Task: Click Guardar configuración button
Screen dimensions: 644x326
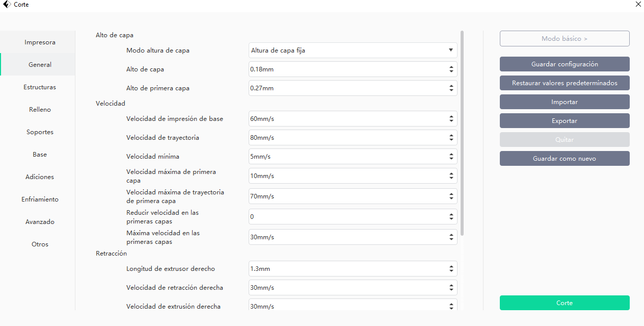Action: click(565, 64)
